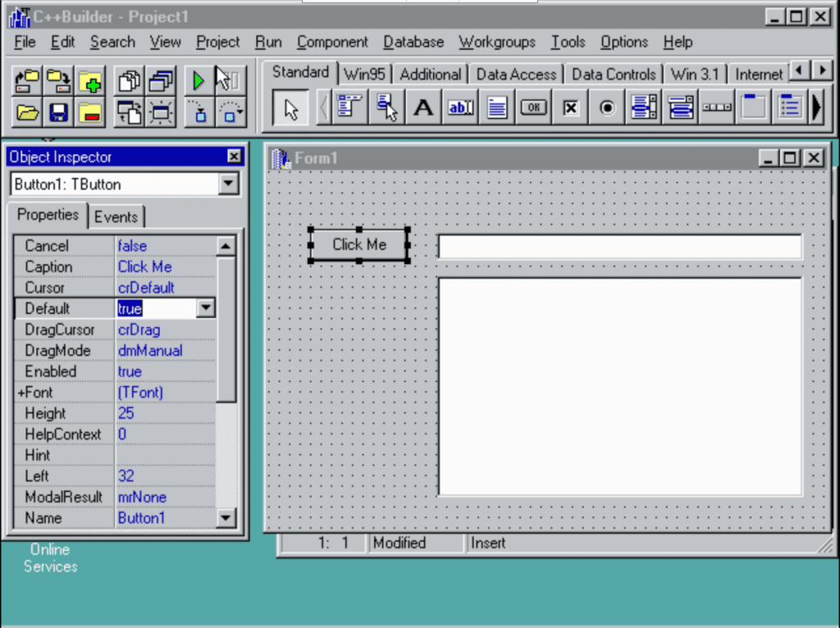840x628 pixels.
Task: Click the Open Project toolbar icon
Action: point(27,81)
